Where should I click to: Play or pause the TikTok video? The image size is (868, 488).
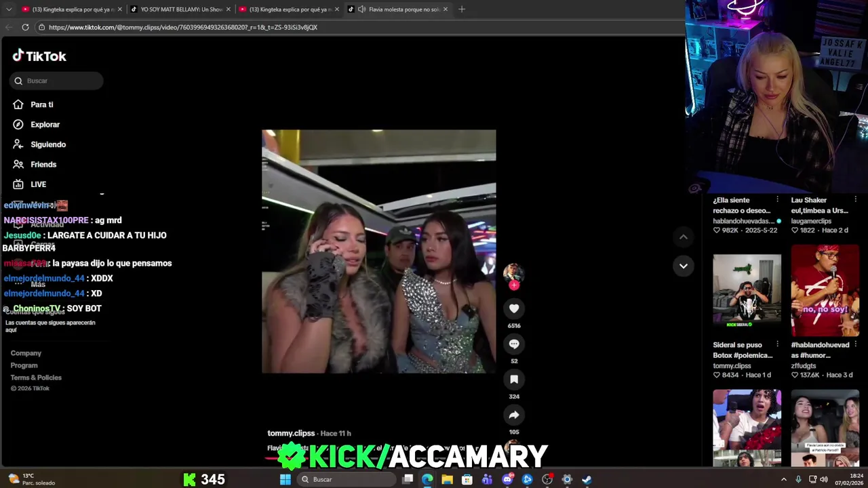[x=378, y=251]
